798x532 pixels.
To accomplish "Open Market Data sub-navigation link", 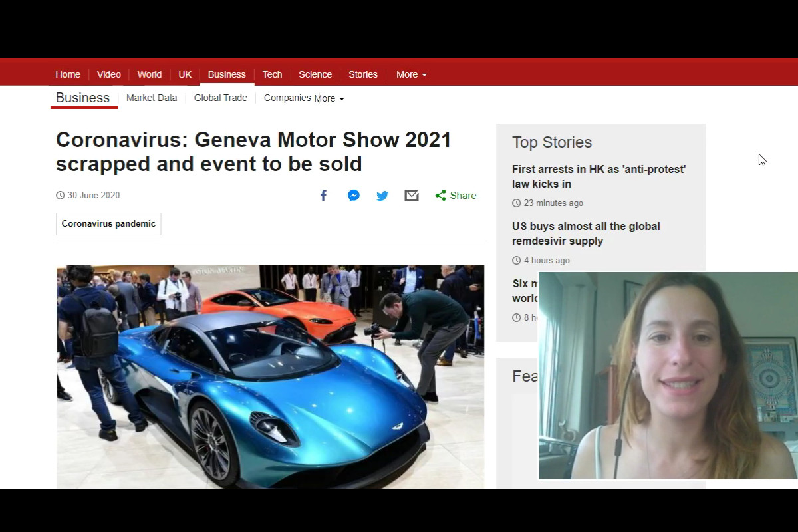I will click(x=152, y=98).
